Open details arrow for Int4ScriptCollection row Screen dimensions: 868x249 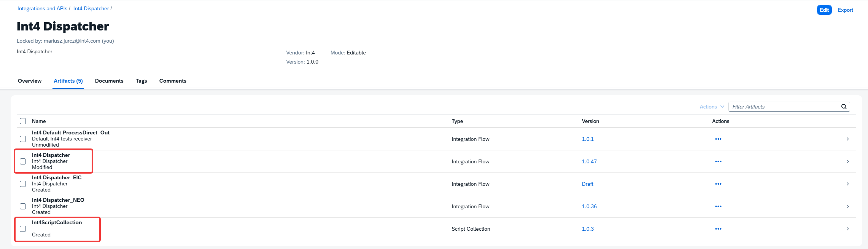[x=848, y=229]
